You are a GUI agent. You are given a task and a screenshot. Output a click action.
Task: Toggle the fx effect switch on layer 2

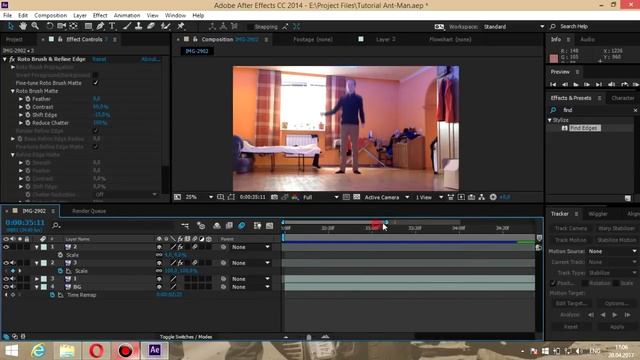point(180,263)
